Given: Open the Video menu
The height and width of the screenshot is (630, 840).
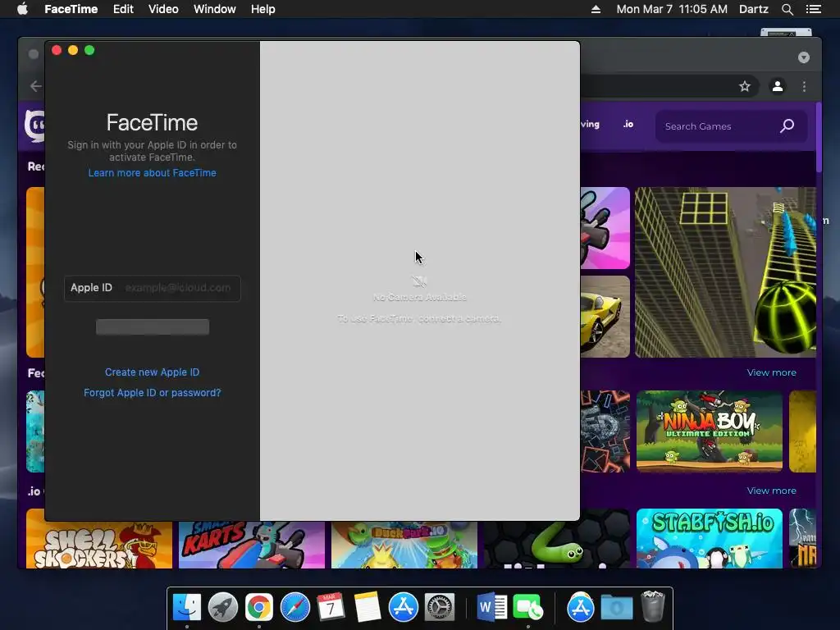Looking at the screenshot, I should (x=163, y=9).
